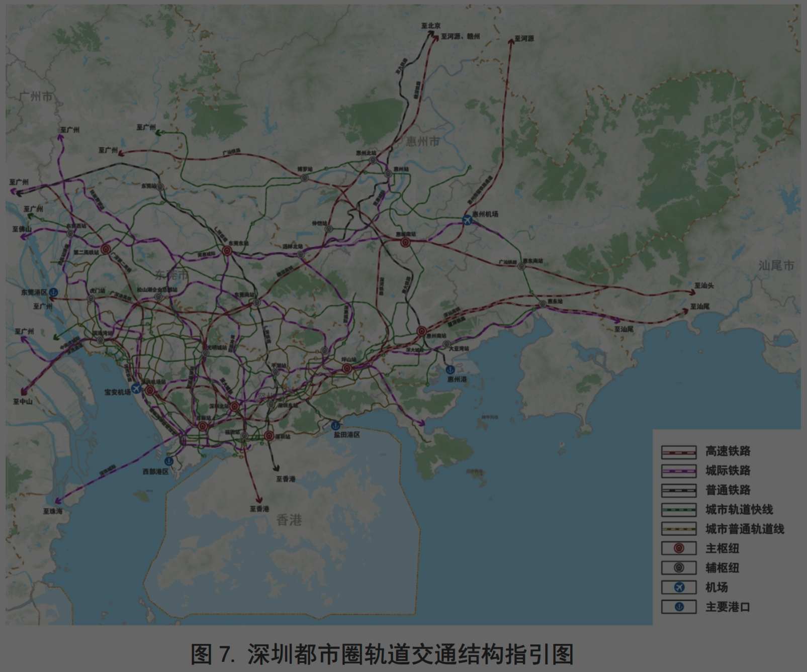The image size is (807, 672).
Task: Click the 深圳北站 main hub marker
Action: point(234,406)
